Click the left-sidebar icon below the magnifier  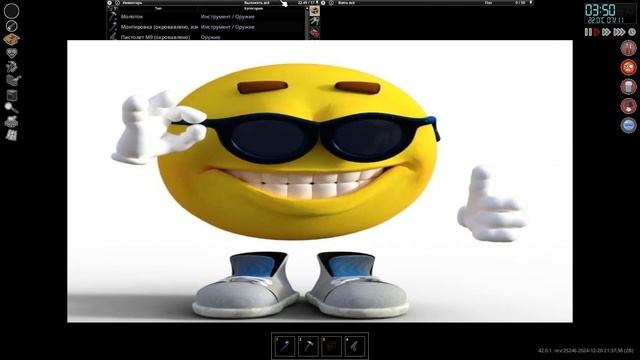11,122
